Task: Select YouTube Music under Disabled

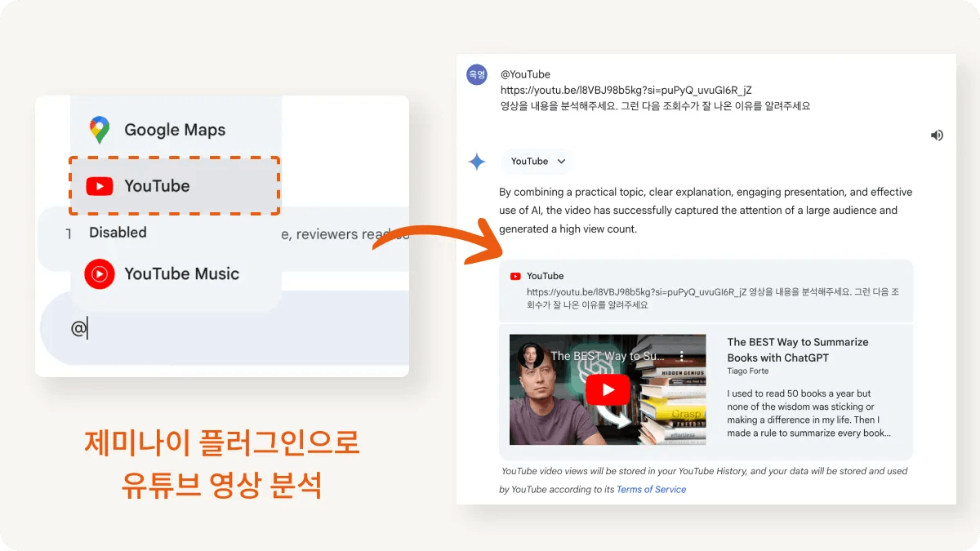Action: coord(176,274)
